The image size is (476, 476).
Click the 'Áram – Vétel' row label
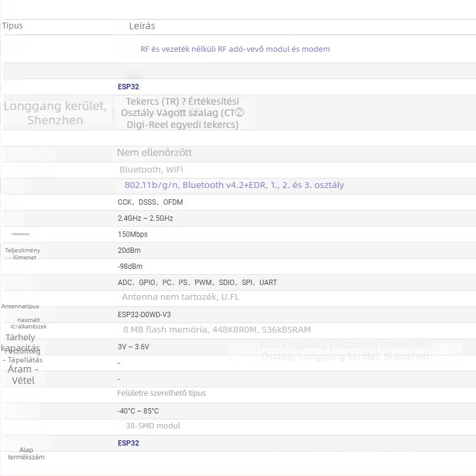(x=23, y=375)
